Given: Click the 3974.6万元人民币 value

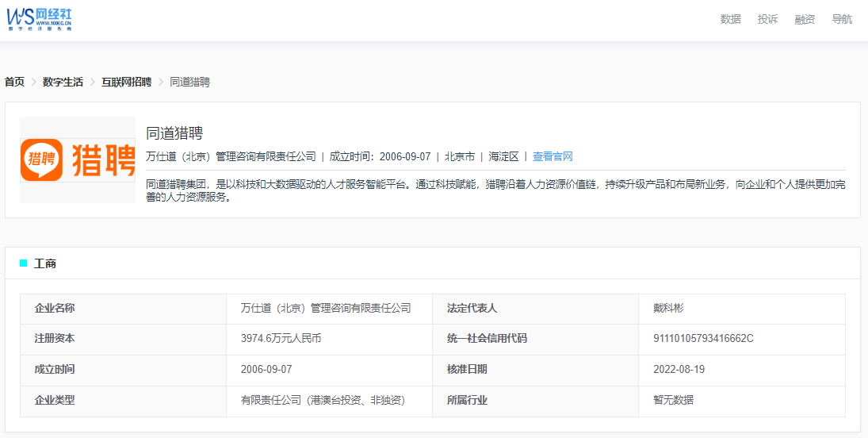Looking at the screenshot, I should (x=281, y=339).
